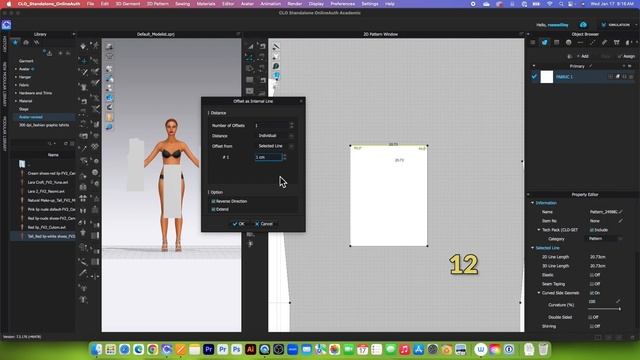Click the favorites star tab in Library
640x360 pixels.
tap(15, 42)
